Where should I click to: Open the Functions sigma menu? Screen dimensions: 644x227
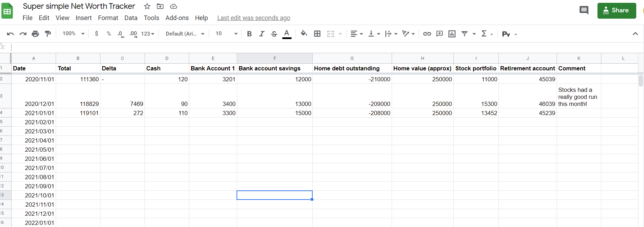pos(487,34)
